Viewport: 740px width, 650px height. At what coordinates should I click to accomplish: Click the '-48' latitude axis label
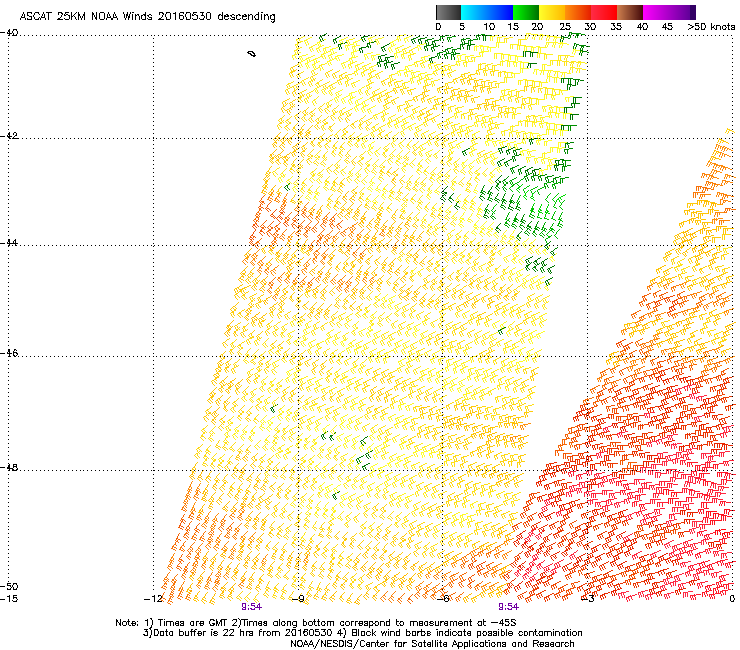click(x=9, y=467)
